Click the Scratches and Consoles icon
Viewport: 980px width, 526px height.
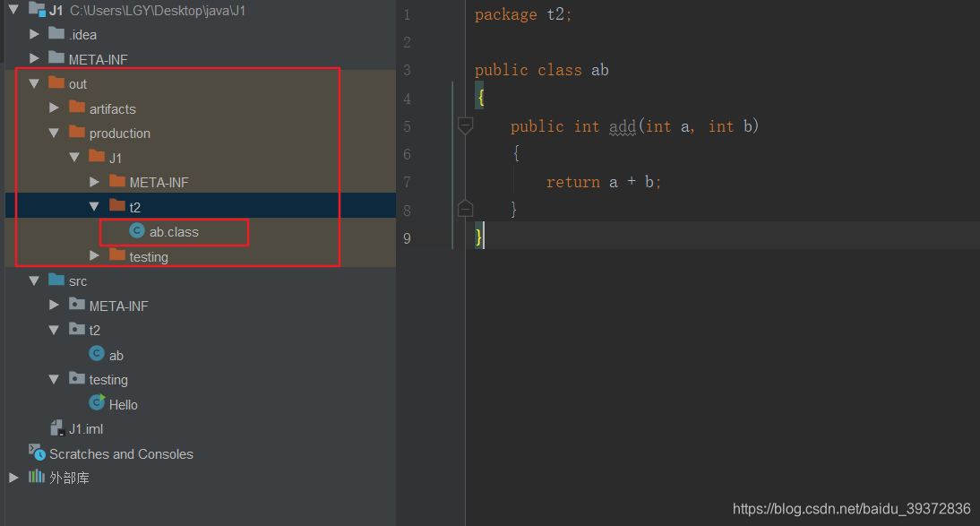(38, 453)
